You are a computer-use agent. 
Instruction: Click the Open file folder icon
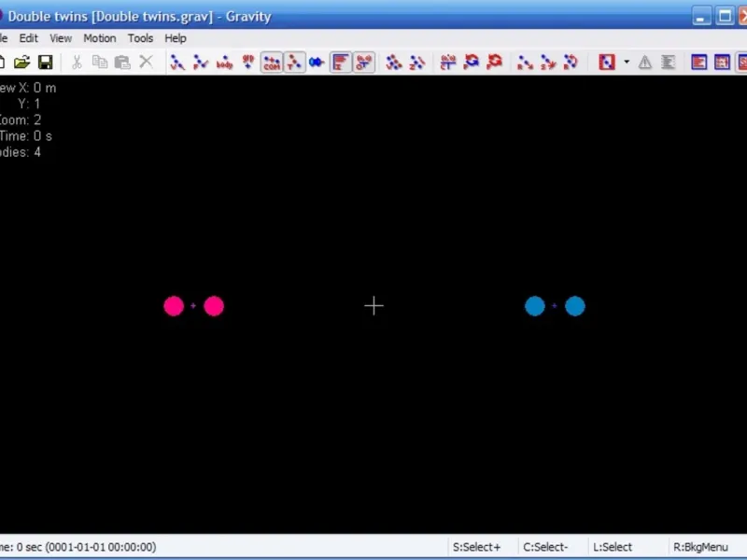(21, 62)
